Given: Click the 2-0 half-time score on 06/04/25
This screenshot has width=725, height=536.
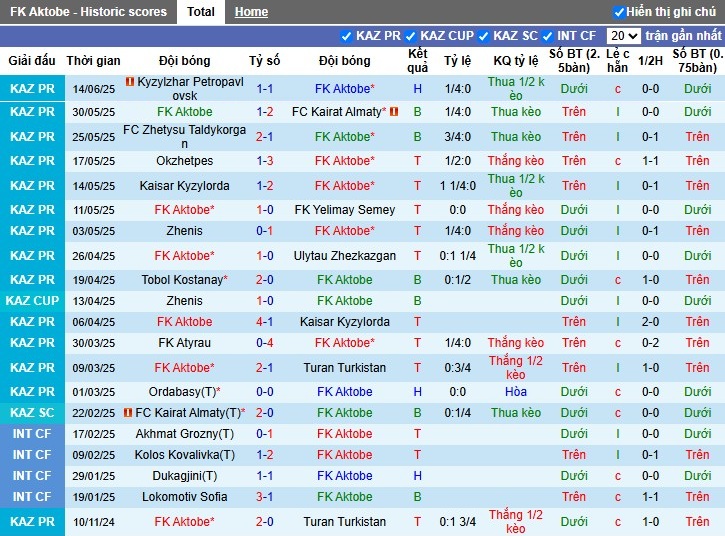Looking at the screenshot, I should click(x=650, y=321).
